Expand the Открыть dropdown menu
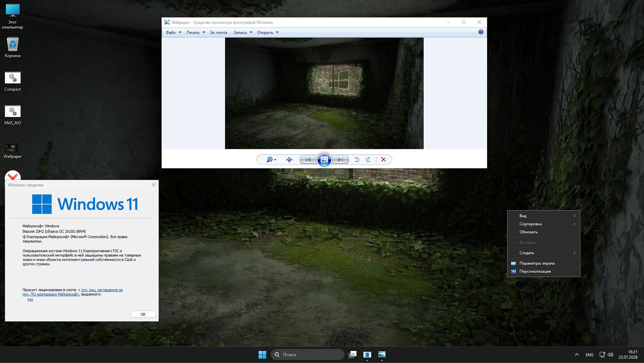644x363 pixels. 268,33
